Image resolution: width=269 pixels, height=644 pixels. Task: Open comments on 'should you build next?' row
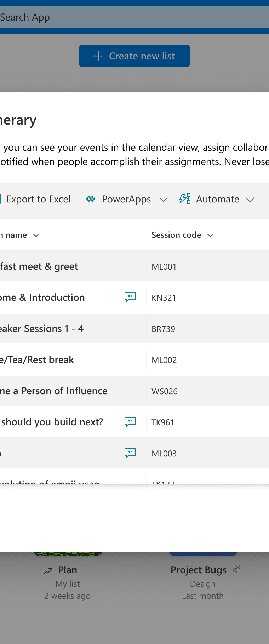[x=130, y=422]
